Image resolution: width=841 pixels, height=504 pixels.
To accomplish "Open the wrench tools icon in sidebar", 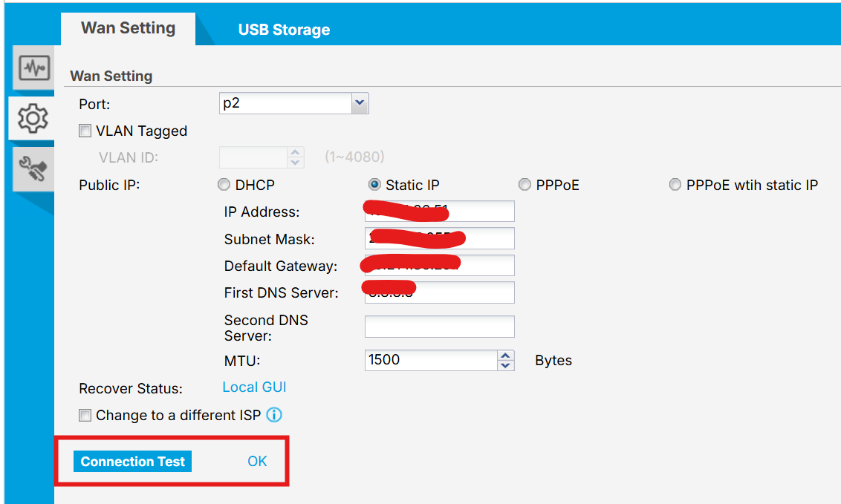I will [x=33, y=168].
